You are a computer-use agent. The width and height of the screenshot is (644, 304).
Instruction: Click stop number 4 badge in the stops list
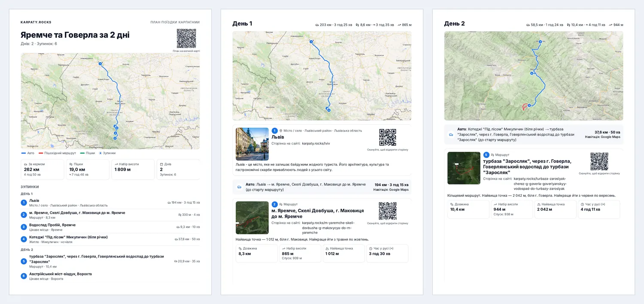pyautogui.click(x=24, y=239)
